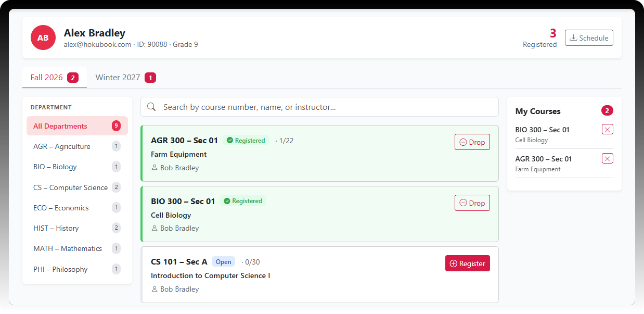The height and width of the screenshot is (314, 644).
Task: Click the AGR 300 – Sec 01 course title
Action: (184, 141)
